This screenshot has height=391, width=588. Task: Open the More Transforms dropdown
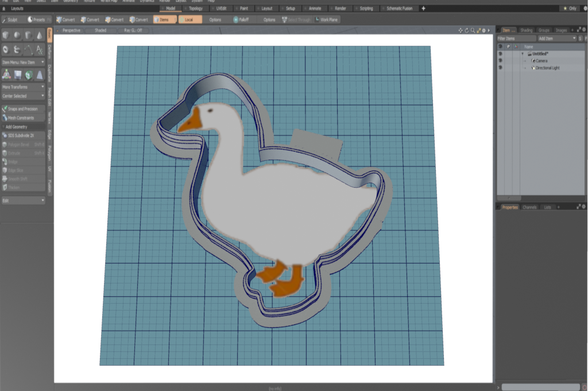(23, 87)
